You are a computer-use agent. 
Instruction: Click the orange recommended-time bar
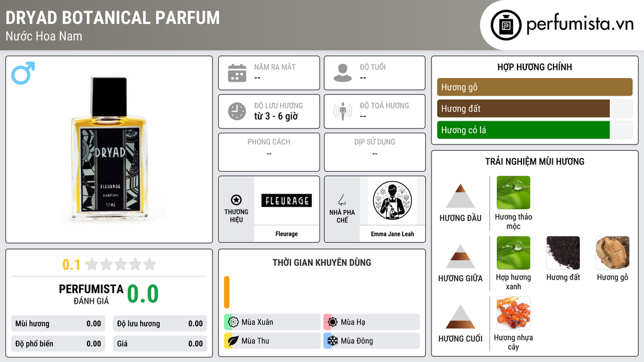click(x=226, y=292)
